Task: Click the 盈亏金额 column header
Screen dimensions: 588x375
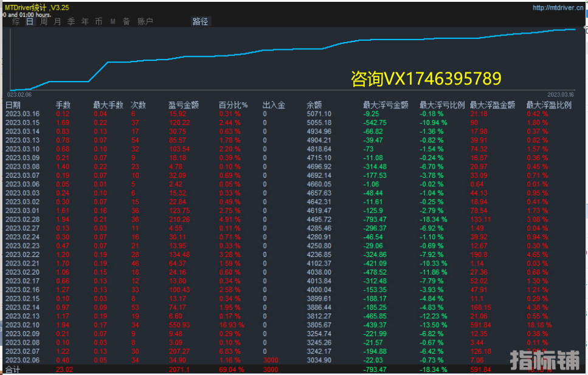Action: pos(184,105)
